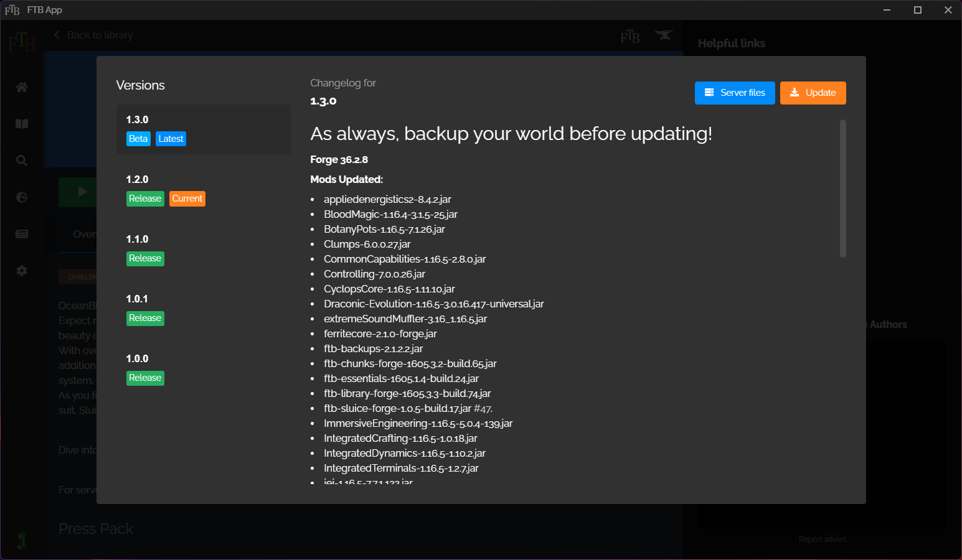Viewport: 962px width, 560px height.
Task: Click the Current tag on version 1.2.0
Action: tap(187, 198)
